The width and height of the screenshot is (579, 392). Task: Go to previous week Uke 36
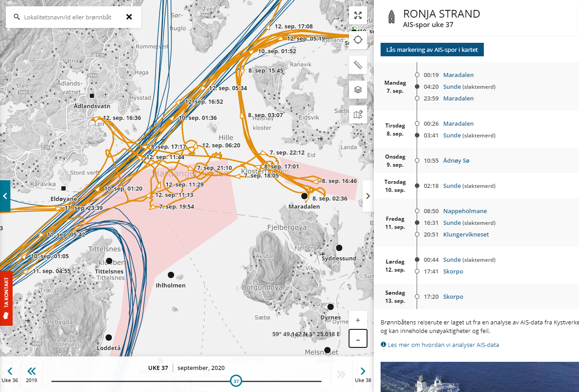10,374
